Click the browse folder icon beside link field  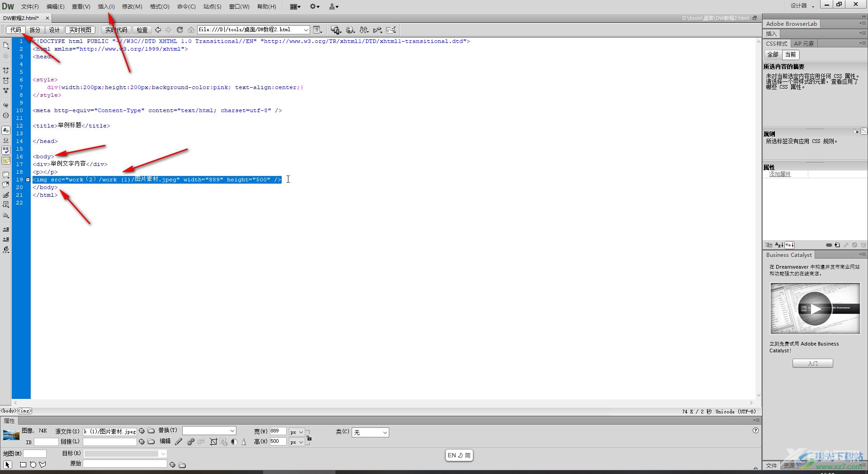pos(151,441)
